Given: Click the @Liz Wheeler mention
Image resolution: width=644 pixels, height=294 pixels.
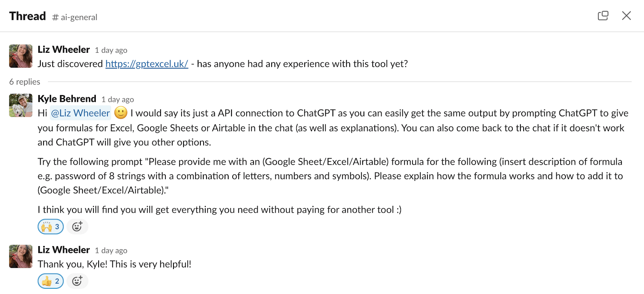Looking at the screenshot, I should pos(80,113).
